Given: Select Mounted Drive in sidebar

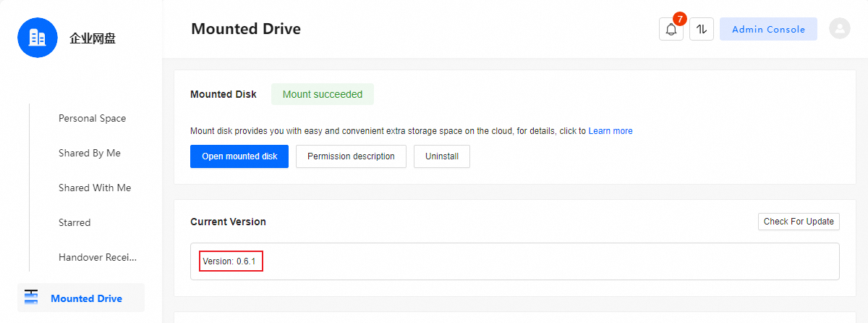Looking at the screenshot, I should point(86,298).
